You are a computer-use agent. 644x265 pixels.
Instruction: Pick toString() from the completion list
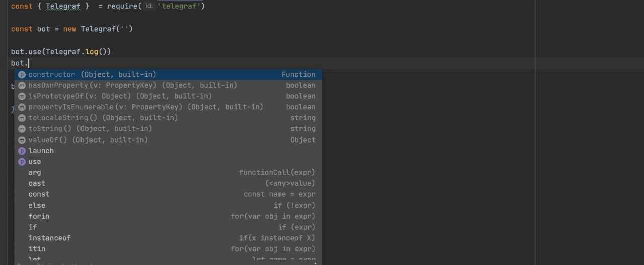tap(168, 129)
